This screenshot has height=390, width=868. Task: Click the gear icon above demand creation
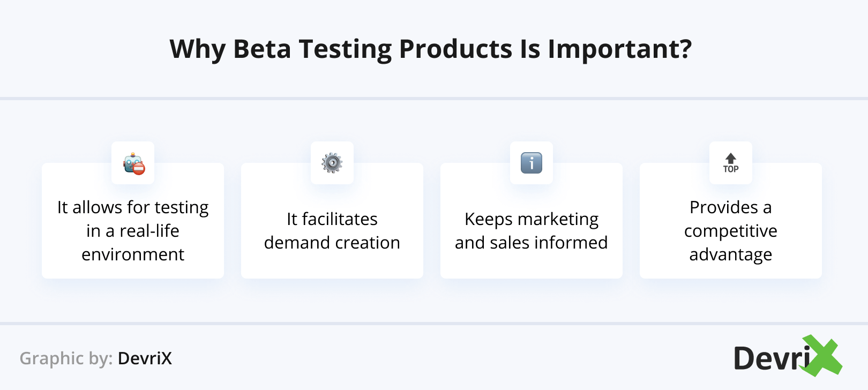(x=332, y=163)
